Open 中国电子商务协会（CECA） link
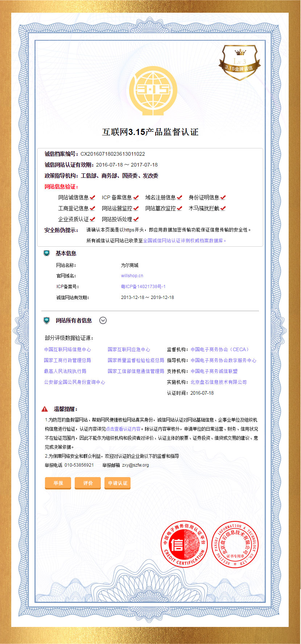Image resolution: width=301 pixels, height=644 pixels. 220,349
